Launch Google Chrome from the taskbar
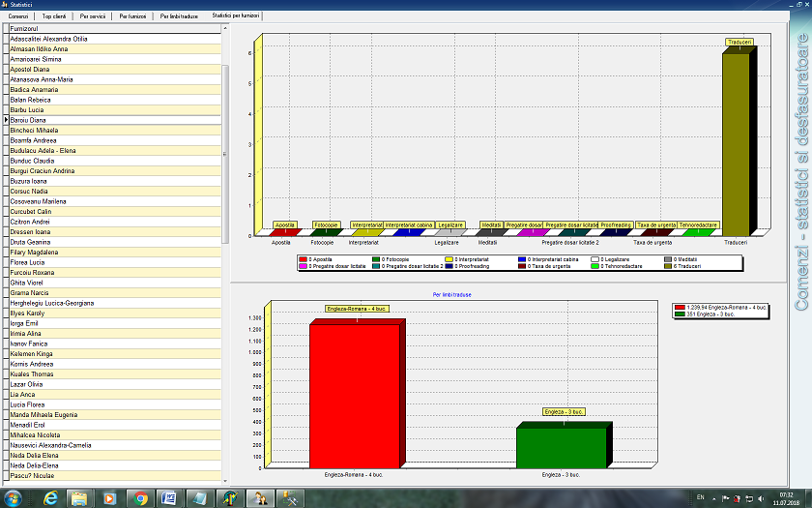The height and width of the screenshot is (508, 812). tap(140, 497)
